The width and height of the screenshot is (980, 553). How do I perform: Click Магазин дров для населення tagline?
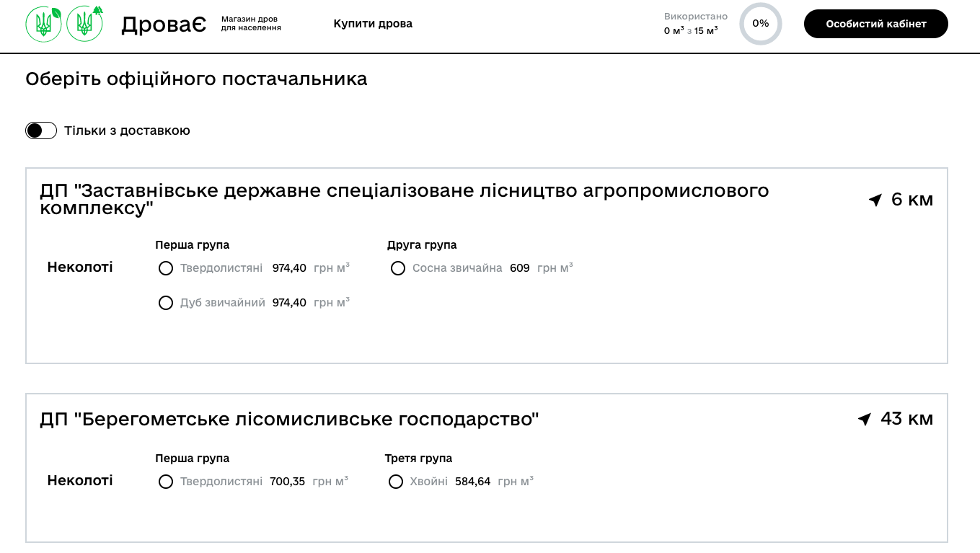pos(251,24)
